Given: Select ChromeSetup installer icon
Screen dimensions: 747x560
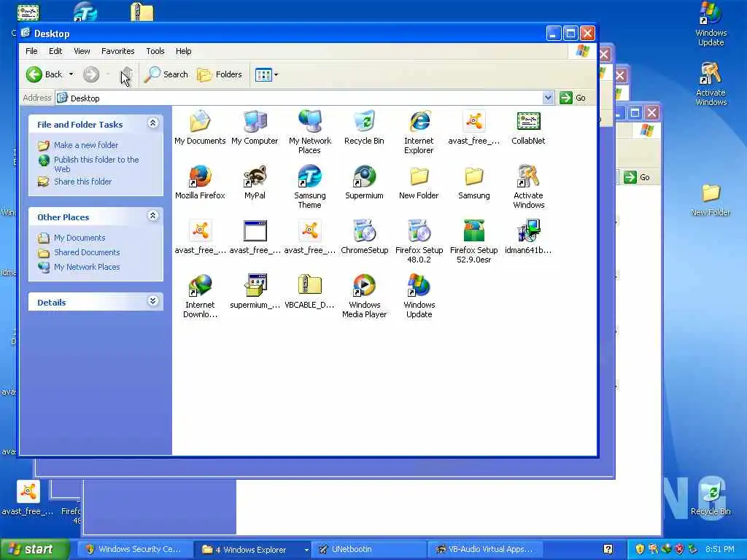Looking at the screenshot, I should pos(365,237).
